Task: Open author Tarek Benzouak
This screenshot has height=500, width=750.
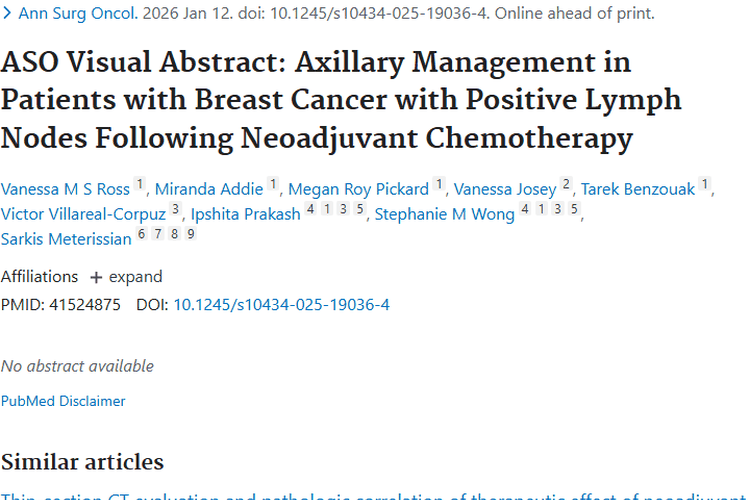Action: (x=638, y=189)
